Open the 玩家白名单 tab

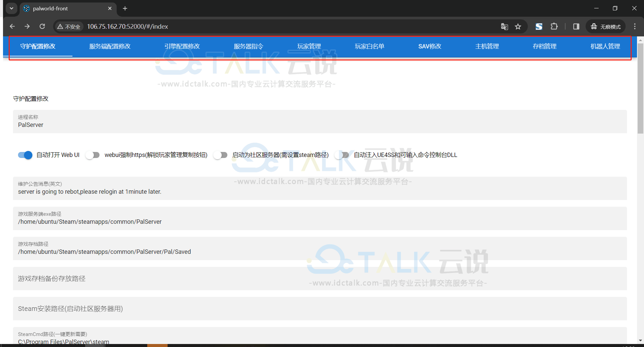370,46
